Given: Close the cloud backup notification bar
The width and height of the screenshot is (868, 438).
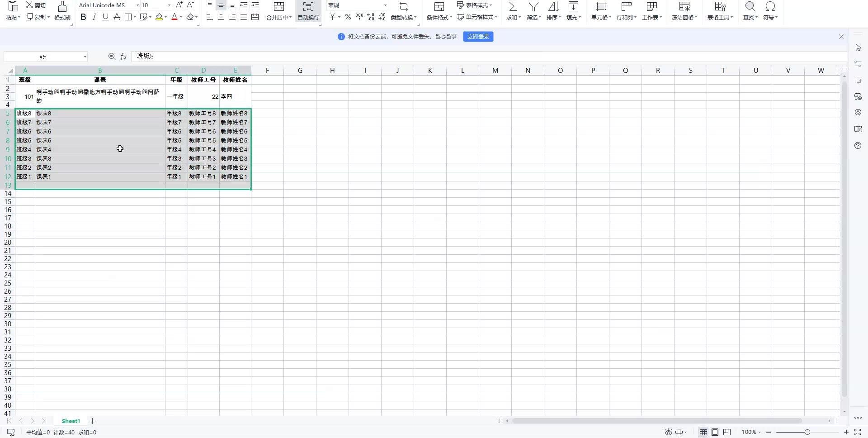Looking at the screenshot, I should pyautogui.click(x=841, y=37).
